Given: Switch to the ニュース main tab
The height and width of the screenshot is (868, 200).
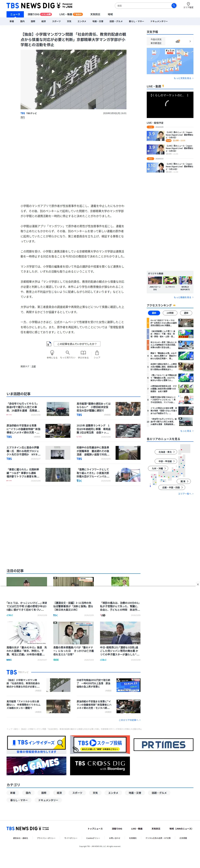Looking at the screenshot, I should click(15, 14).
